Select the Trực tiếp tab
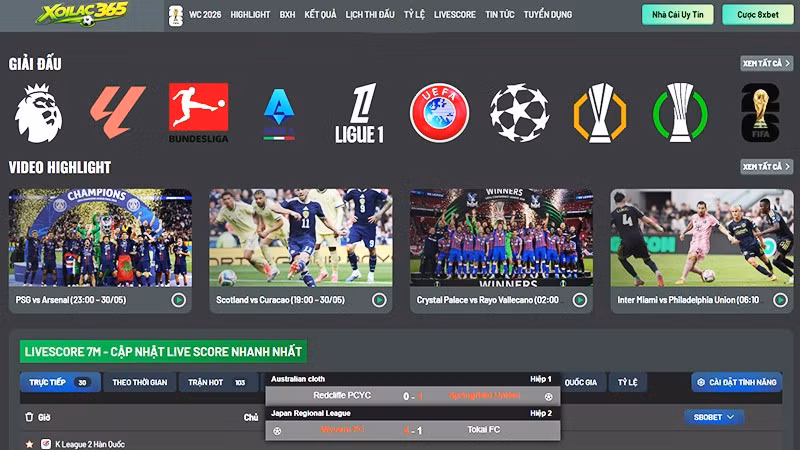The height and width of the screenshot is (450, 800). click(x=60, y=382)
